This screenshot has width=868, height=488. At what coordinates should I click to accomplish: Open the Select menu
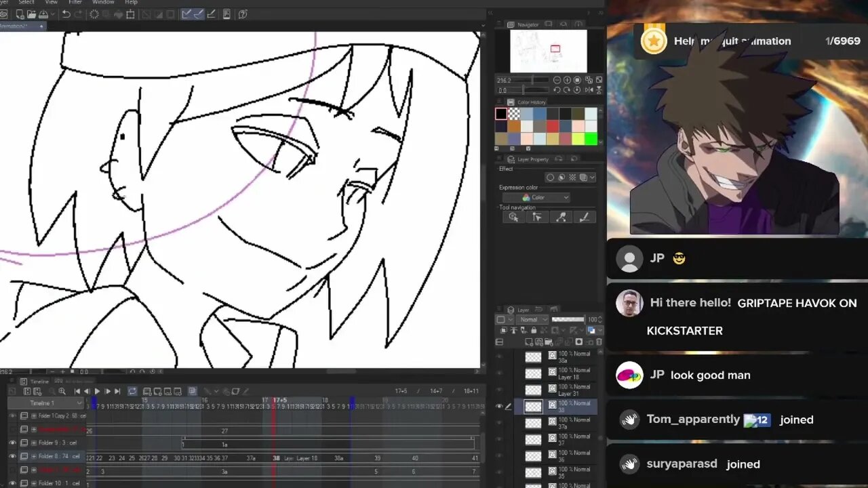point(26,2)
